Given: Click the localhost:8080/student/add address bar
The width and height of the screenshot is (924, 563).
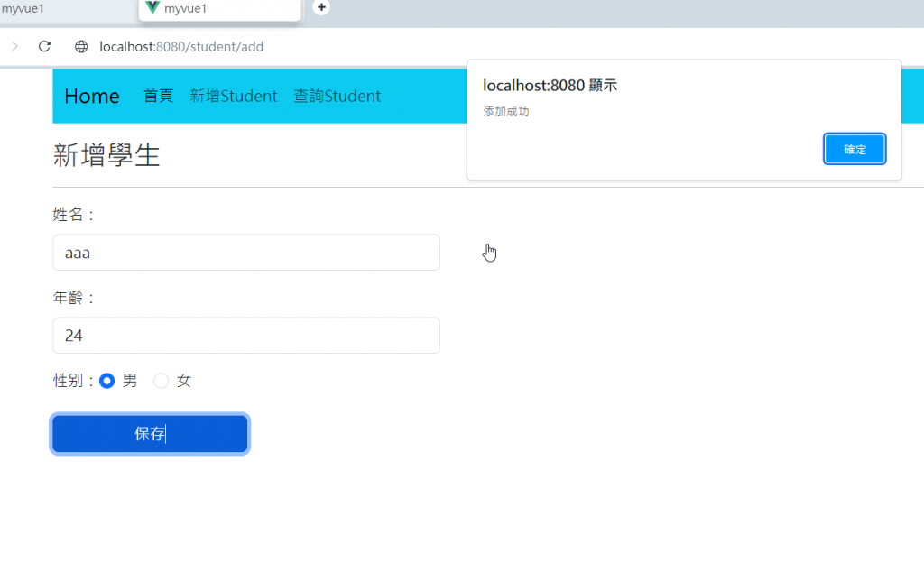Looking at the screenshot, I should pyautogui.click(x=181, y=47).
